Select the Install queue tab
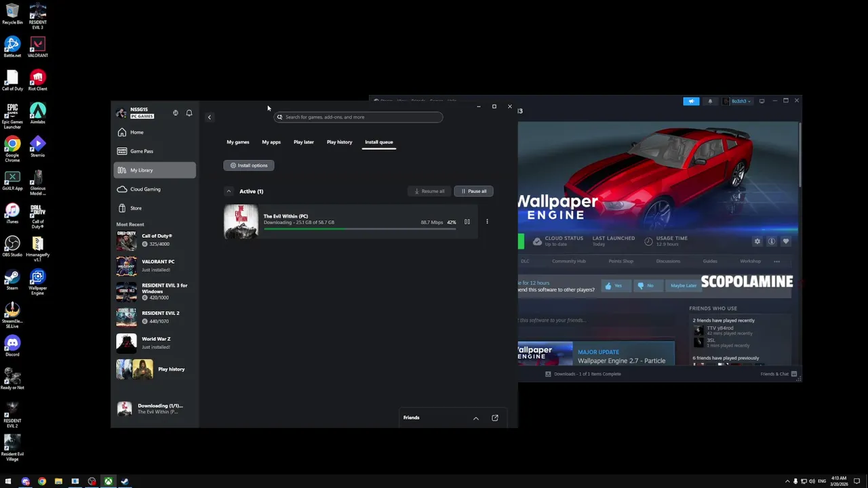 click(379, 142)
